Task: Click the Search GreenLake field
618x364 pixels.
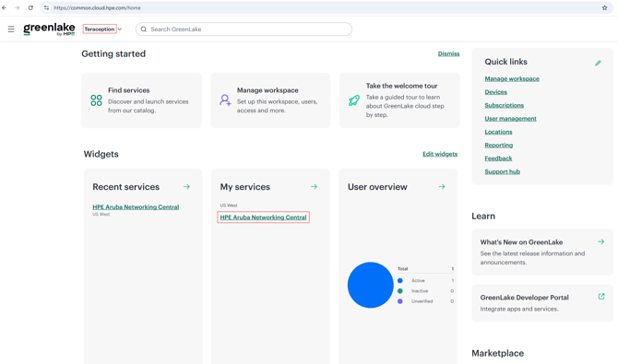Action: [x=244, y=29]
